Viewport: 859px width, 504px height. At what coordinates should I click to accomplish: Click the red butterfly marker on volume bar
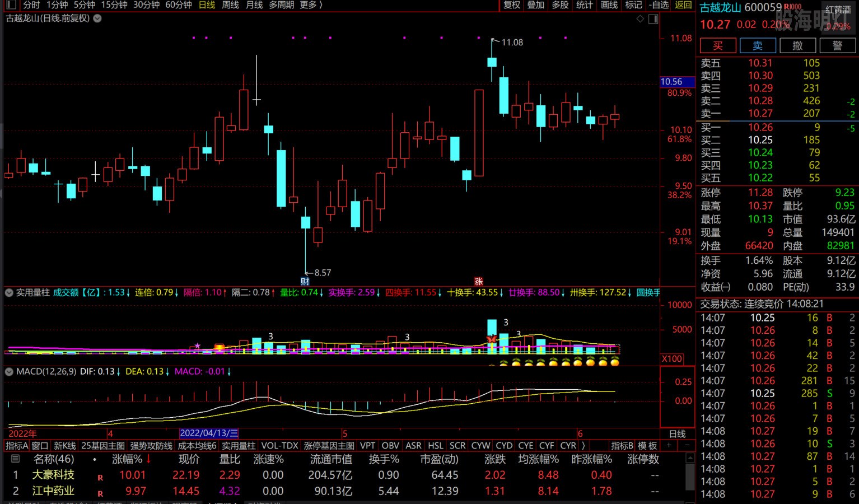(492, 339)
